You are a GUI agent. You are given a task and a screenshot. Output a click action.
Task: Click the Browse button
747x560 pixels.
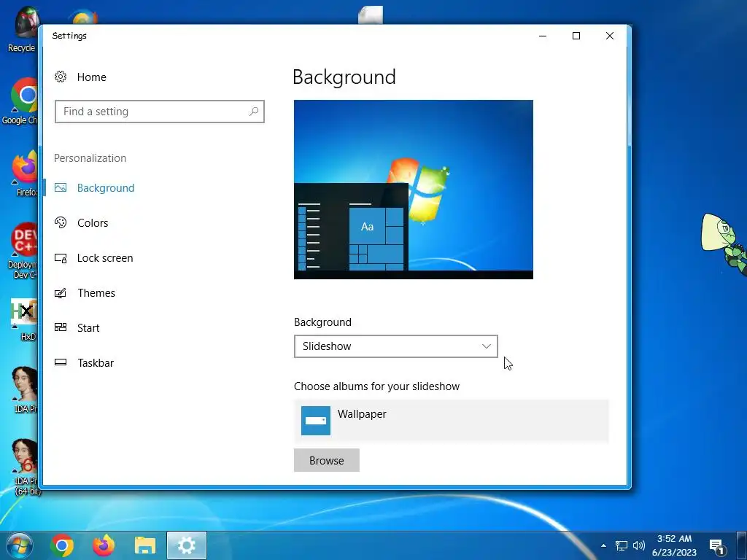tap(326, 461)
